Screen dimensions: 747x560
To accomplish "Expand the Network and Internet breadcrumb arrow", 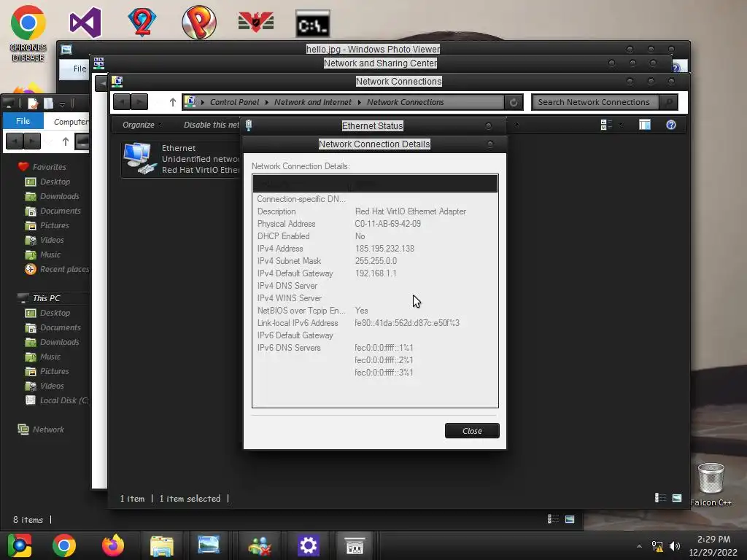I will (359, 102).
